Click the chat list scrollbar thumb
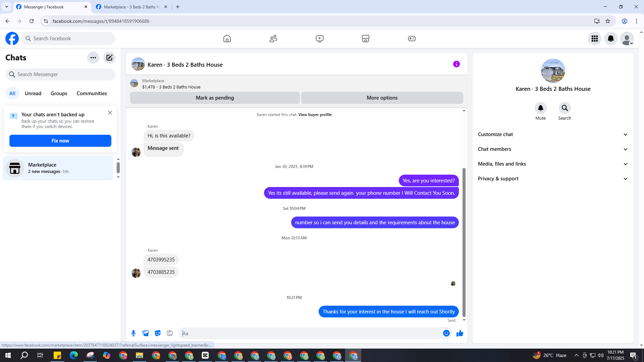Image resolution: width=644 pixels, height=362 pixels. point(118,168)
